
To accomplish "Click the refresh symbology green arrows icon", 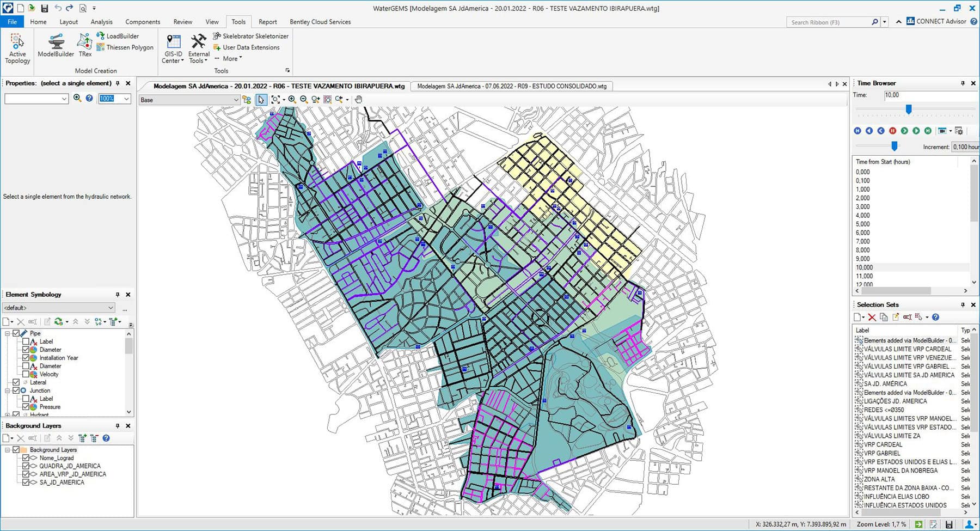I will pyautogui.click(x=59, y=322).
